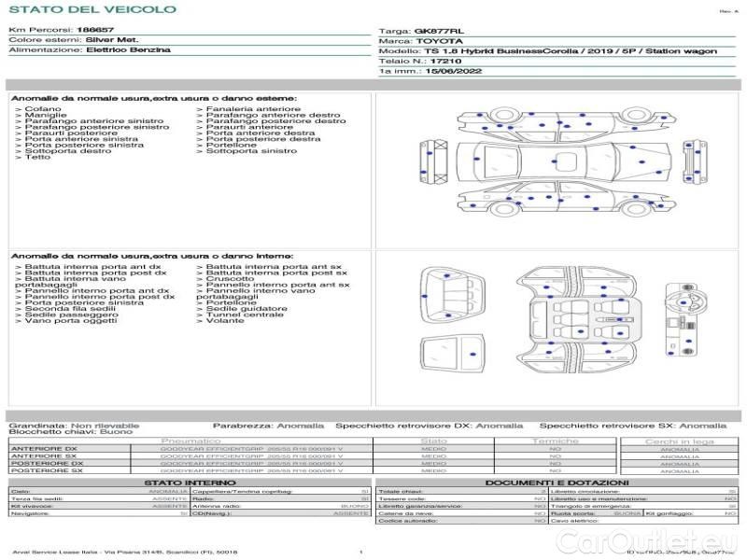
Task: Click the lower side-profile car diagram
Action: pyautogui.click(x=567, y=199)
